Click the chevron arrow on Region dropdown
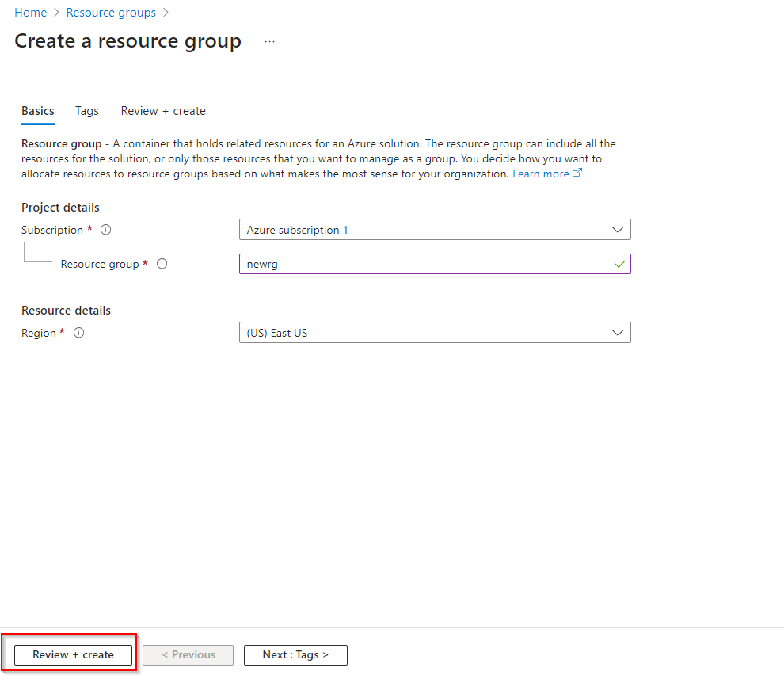Viewport: 784px width, 679px height. point(618,333)
